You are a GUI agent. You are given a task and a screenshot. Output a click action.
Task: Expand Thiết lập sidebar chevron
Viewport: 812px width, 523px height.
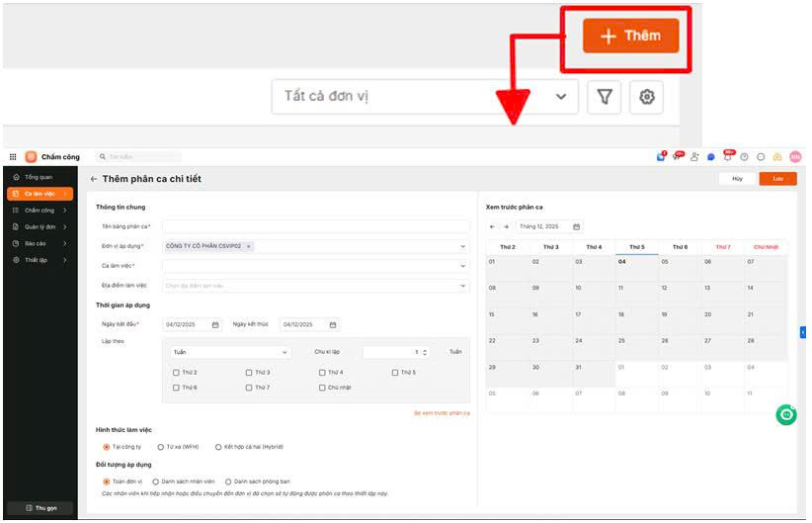[x=65, y=260]
